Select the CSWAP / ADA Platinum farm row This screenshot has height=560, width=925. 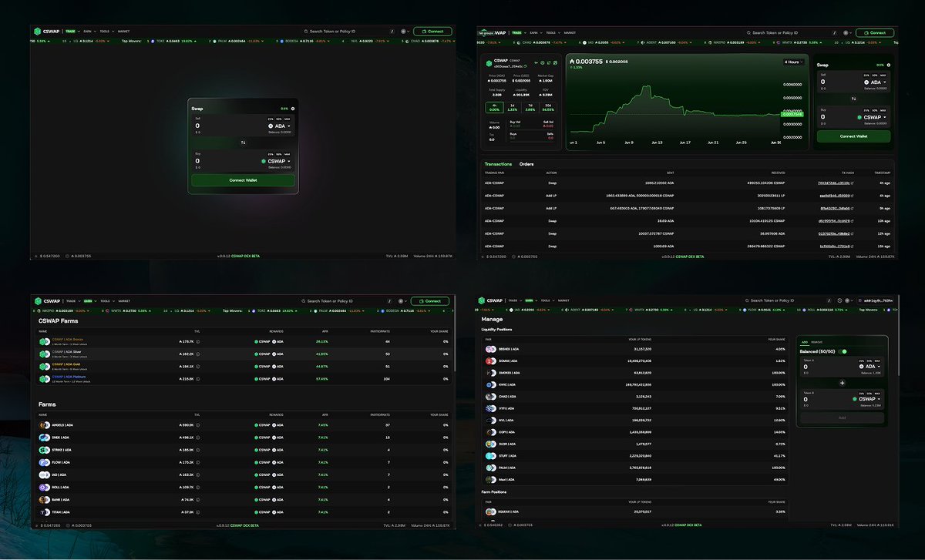[x=243, y=378]
